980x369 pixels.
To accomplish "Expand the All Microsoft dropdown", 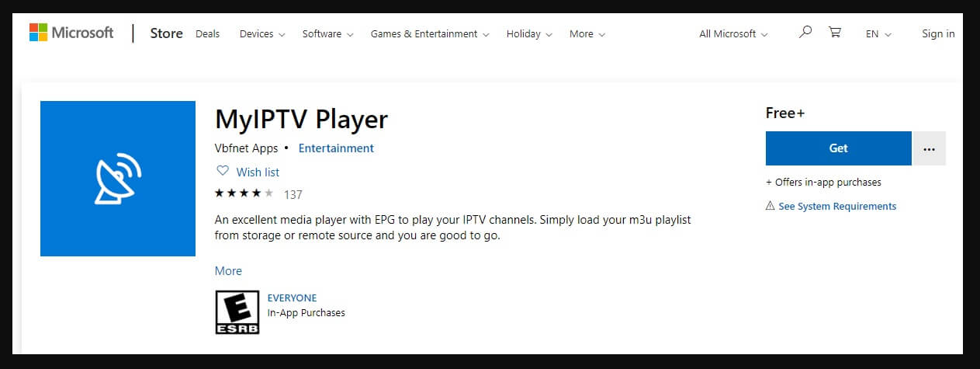I will click(733, 34).
